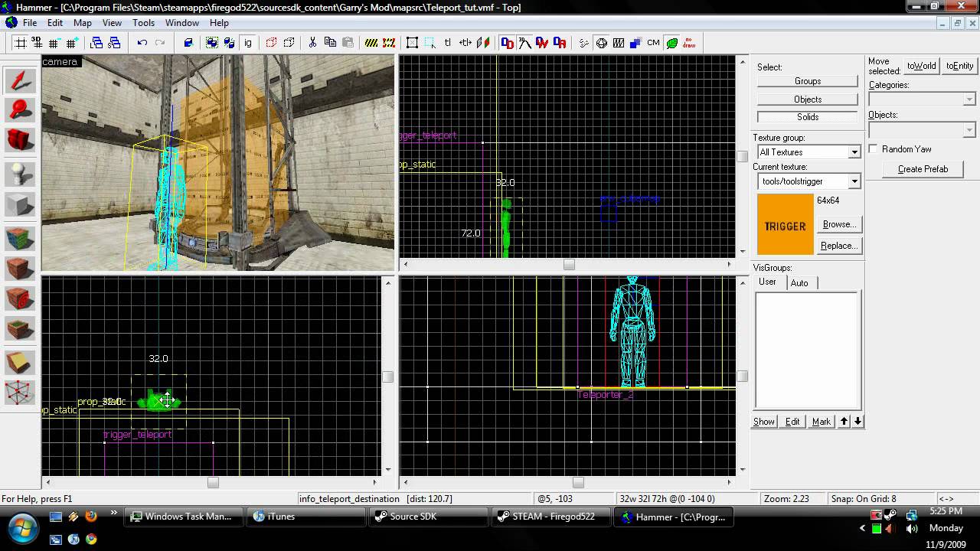Screen dimensions: 980x551
Task: Switch to the Auto VisGroups tab
Action: click(799, 283)
